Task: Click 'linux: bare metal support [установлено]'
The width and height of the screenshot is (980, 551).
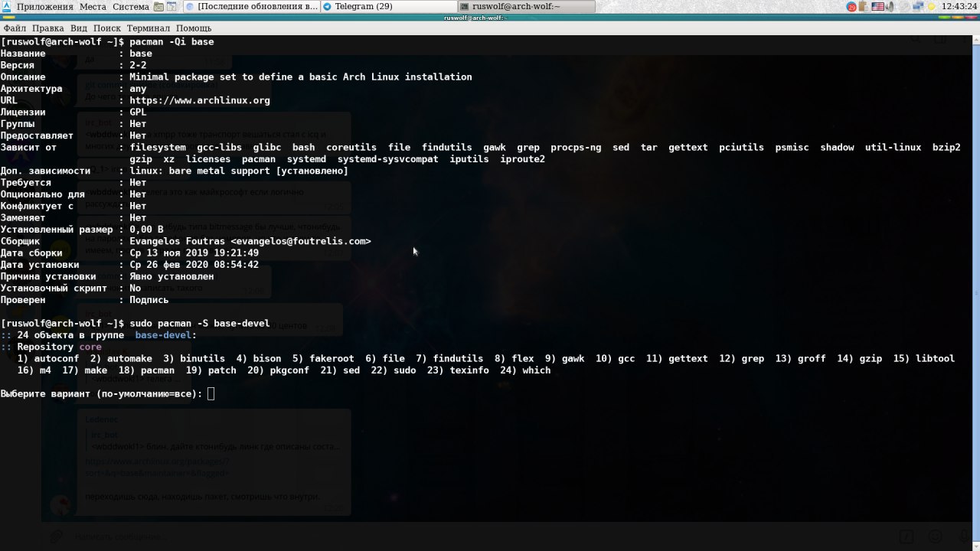Action: click(239, 171)
